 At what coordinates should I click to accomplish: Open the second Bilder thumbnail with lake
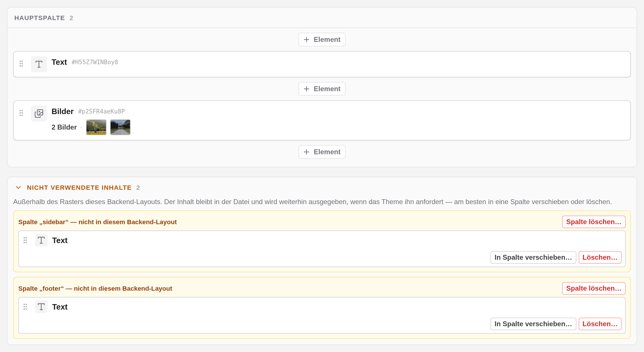120,127
